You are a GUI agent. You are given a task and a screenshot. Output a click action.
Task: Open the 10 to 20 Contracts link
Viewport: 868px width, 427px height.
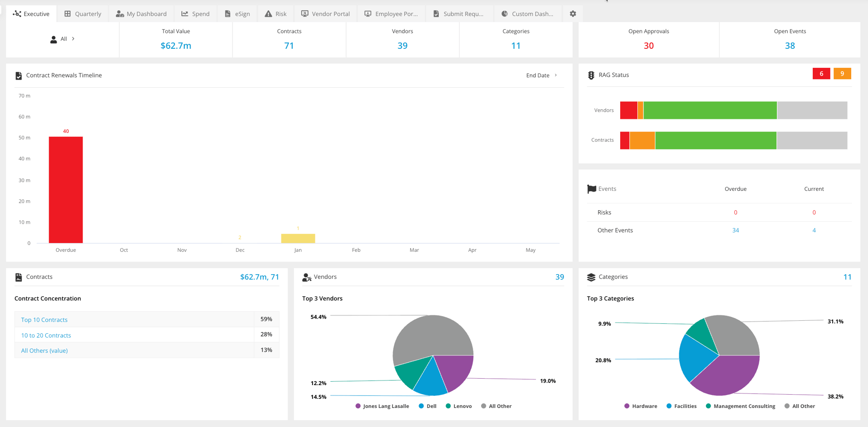tap(45, 335)
